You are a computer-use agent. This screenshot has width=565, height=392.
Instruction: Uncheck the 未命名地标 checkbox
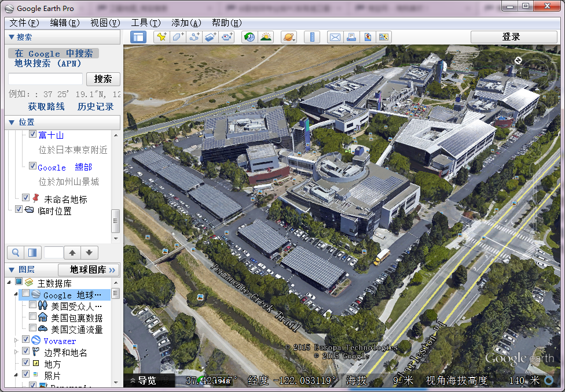[25, 197]
